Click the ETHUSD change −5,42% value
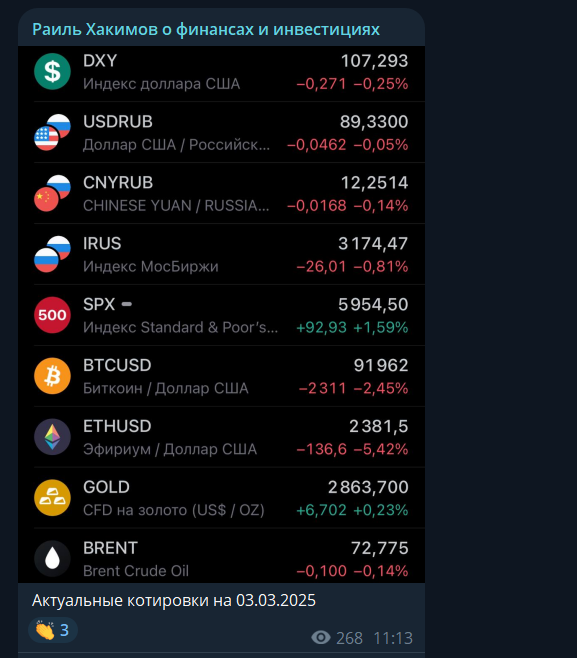 pyautogui.click(x=381, y=449)
